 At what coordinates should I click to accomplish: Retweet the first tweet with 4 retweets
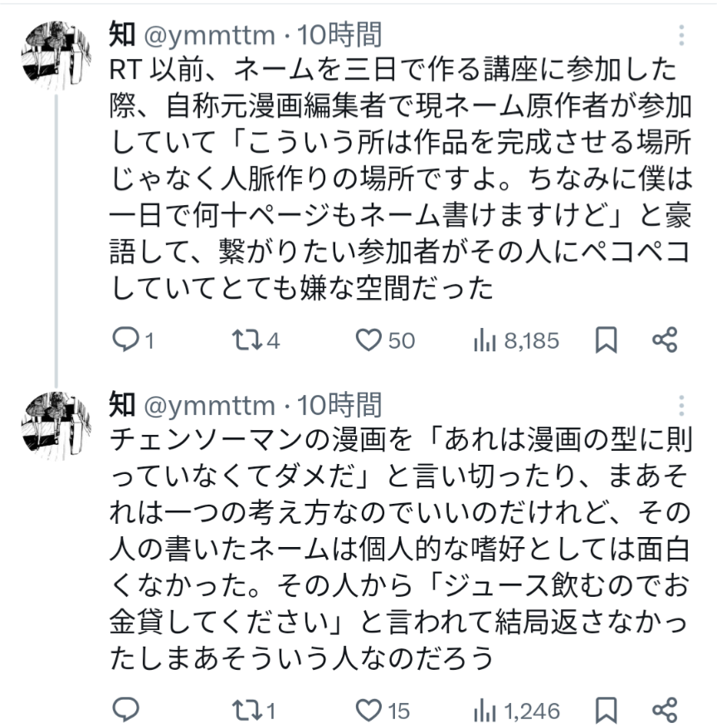(246, 340)
